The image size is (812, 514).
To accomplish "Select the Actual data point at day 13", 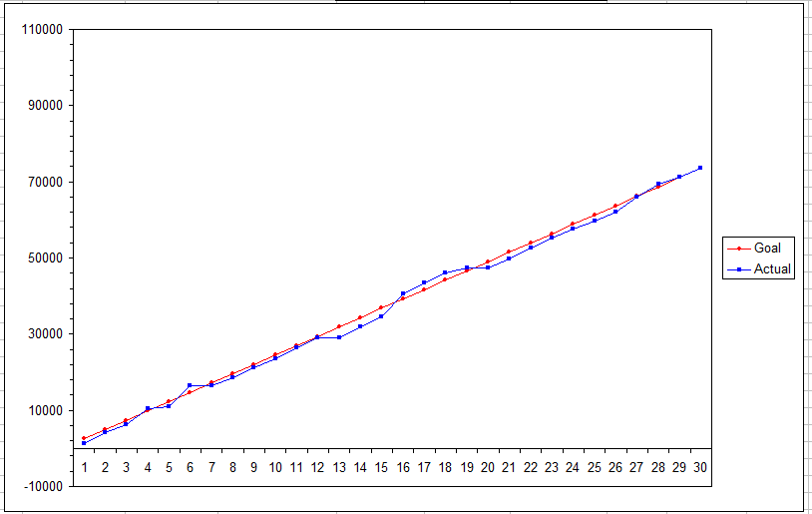I will point(339,337).
